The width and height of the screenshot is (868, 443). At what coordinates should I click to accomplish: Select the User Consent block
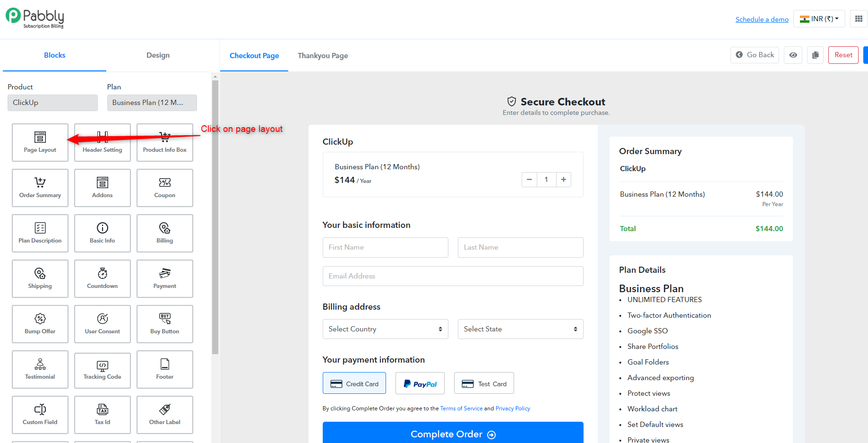click(103, 324)
